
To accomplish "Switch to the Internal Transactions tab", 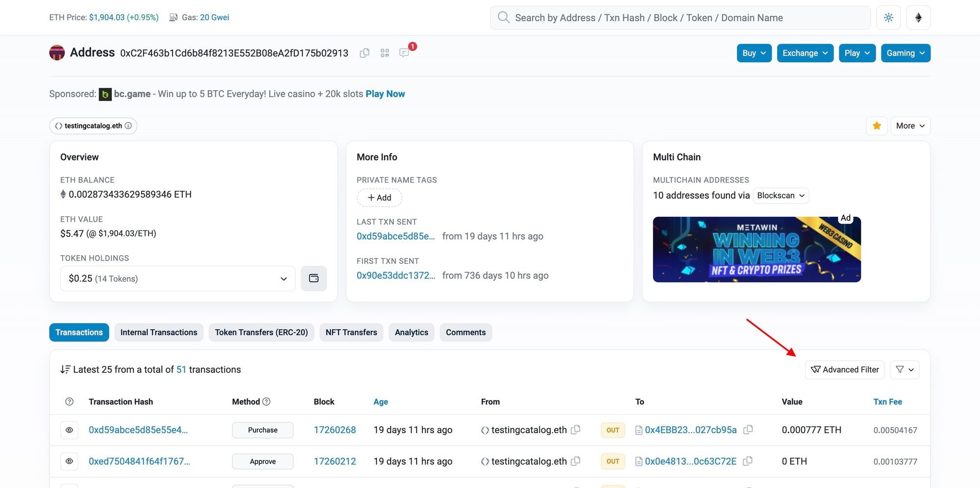I will 159,332.
